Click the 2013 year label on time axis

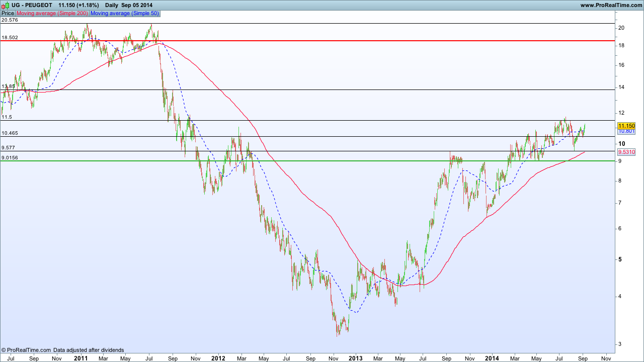click(x=355, y=358)
